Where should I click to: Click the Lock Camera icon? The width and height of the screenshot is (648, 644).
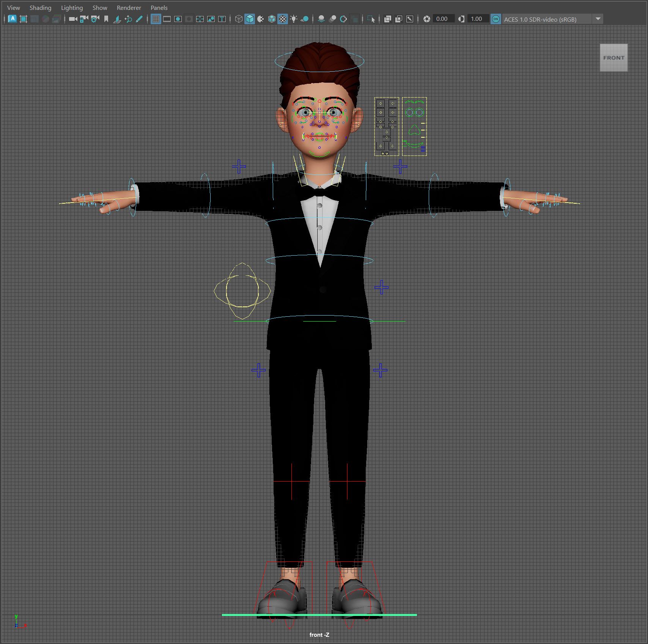pyautogui.click(x=84, y=19)
